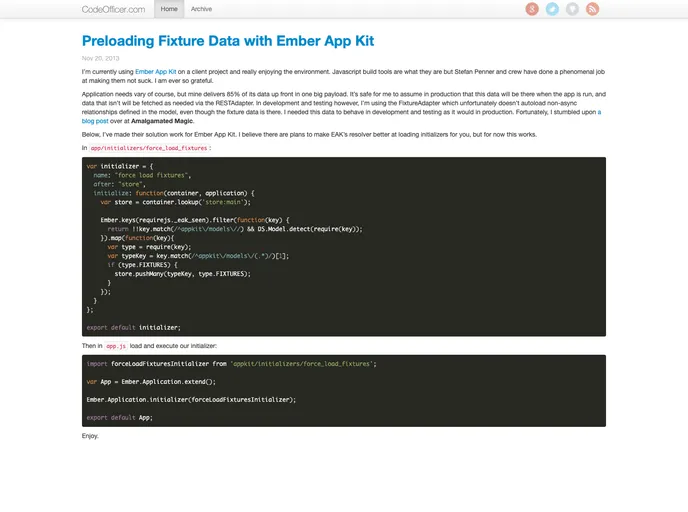Image resolution: width=688 pixels, height=512 pixels.
Task: Click the 'var initializer = {' code line
Action: [120, 166]
